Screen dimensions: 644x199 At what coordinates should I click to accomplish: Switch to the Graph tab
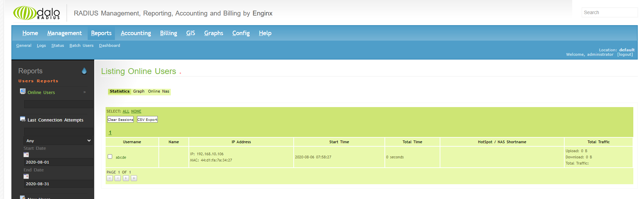(x=139, y=91)
